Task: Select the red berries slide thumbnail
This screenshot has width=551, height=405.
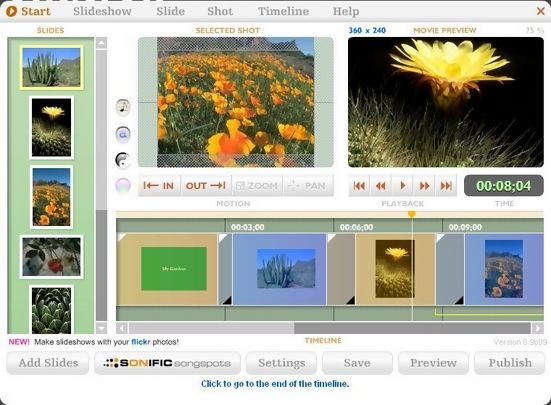Action: [51, 257]
